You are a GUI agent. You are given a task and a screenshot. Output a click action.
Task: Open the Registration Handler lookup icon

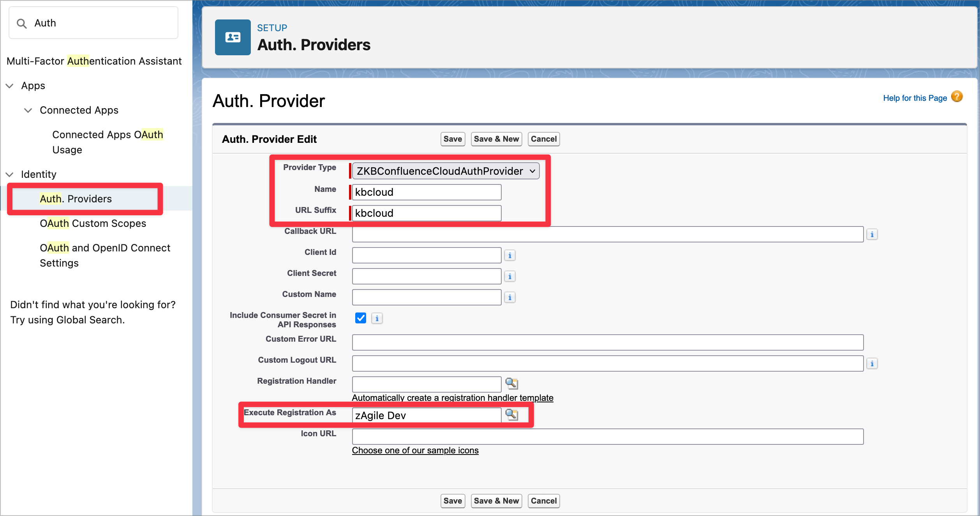pyautogui.click(x=511, y=383)
